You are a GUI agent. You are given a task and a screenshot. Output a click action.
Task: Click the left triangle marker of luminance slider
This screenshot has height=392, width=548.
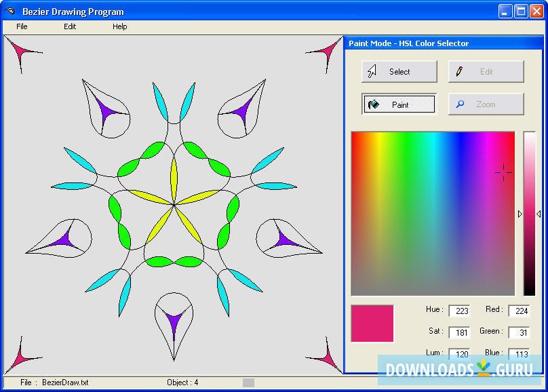tap(520, 214)
